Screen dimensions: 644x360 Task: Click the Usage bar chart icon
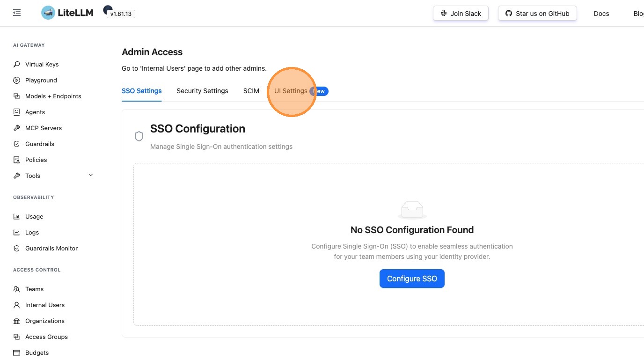click(17, 216)
